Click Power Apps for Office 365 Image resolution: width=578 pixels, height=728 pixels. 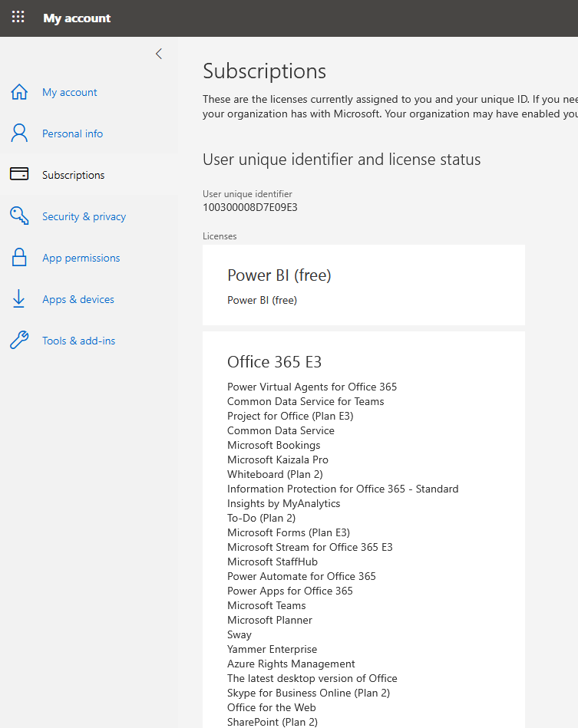(290, 591)
